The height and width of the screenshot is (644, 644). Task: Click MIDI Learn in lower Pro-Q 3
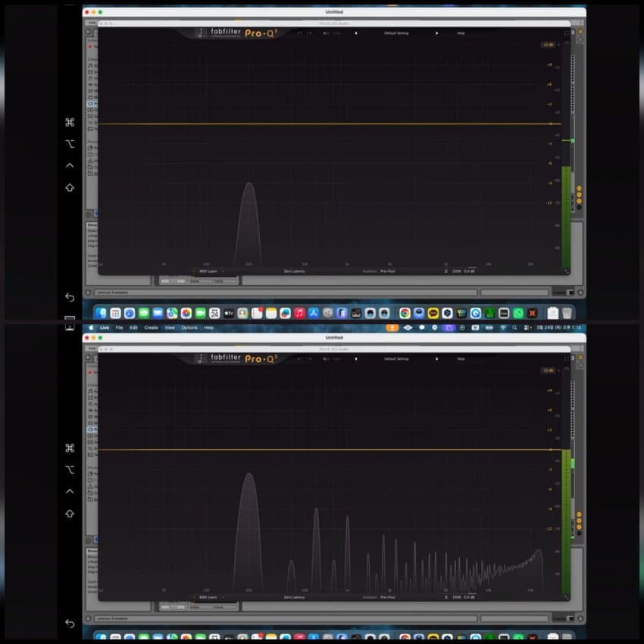208,597
